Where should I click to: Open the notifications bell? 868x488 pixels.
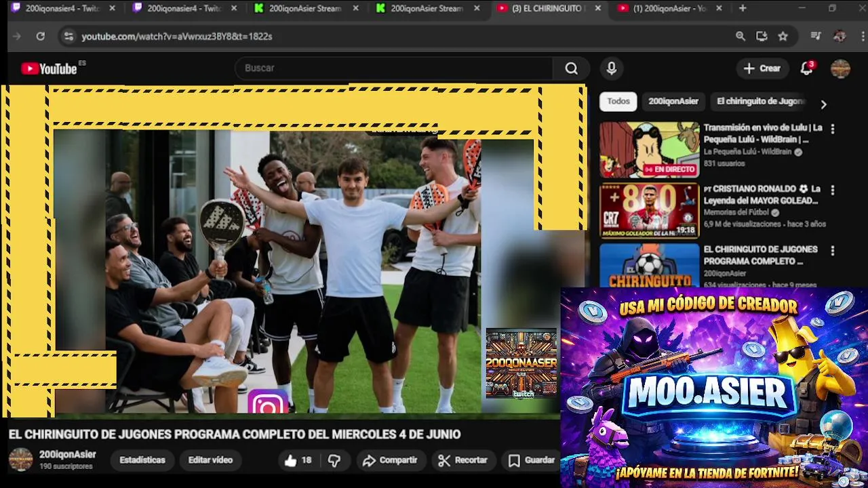pos(806,68)
